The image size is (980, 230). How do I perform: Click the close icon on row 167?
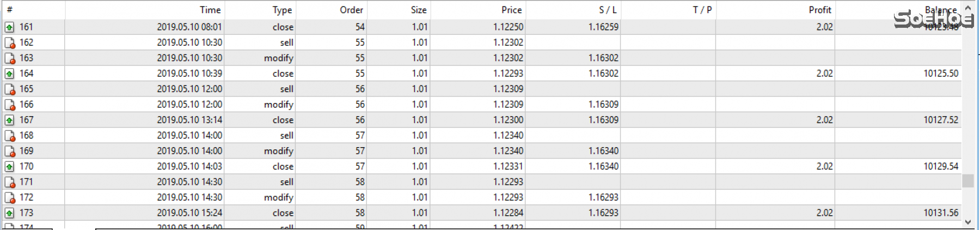coord(9,120)
